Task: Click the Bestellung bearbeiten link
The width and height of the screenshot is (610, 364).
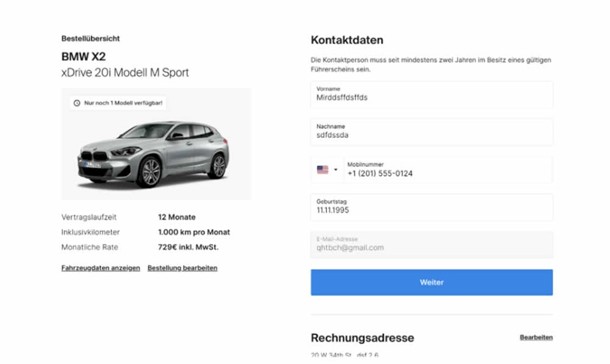Action: tap(182, 268)
